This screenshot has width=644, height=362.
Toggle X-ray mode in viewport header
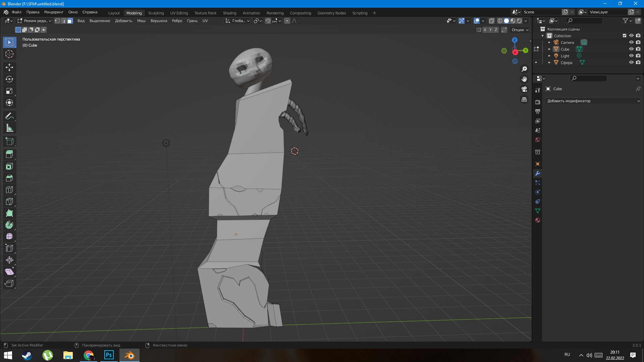492,21
